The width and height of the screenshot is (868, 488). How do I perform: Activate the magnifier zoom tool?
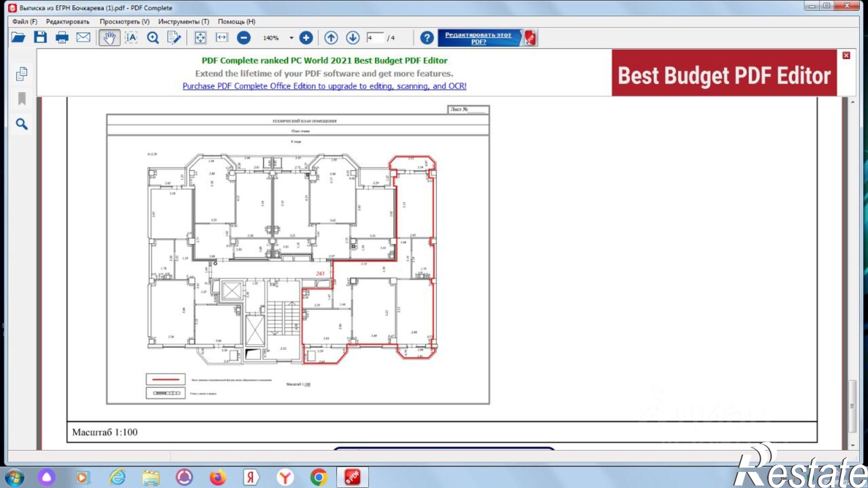tap(153, 38)
